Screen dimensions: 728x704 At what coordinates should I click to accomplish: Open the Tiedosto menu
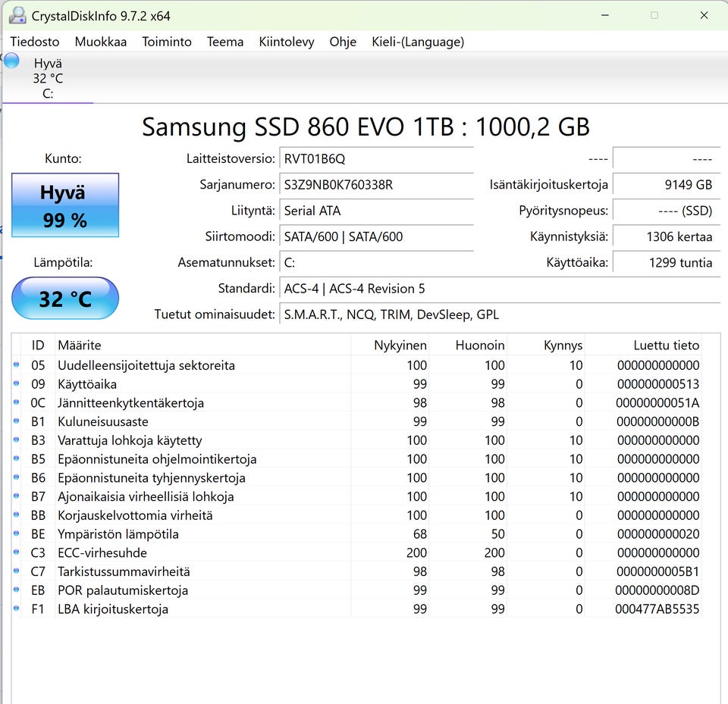tap(34, 42)
